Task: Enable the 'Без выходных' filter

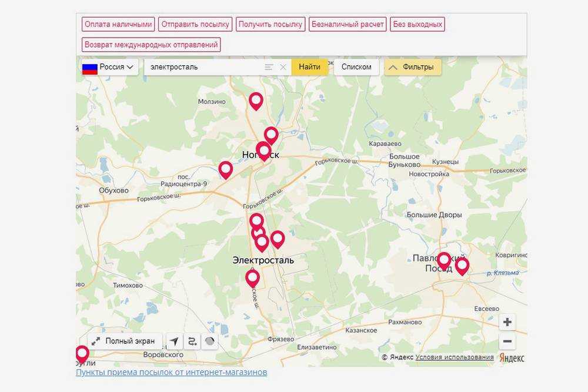Action: tap(417, 24)
